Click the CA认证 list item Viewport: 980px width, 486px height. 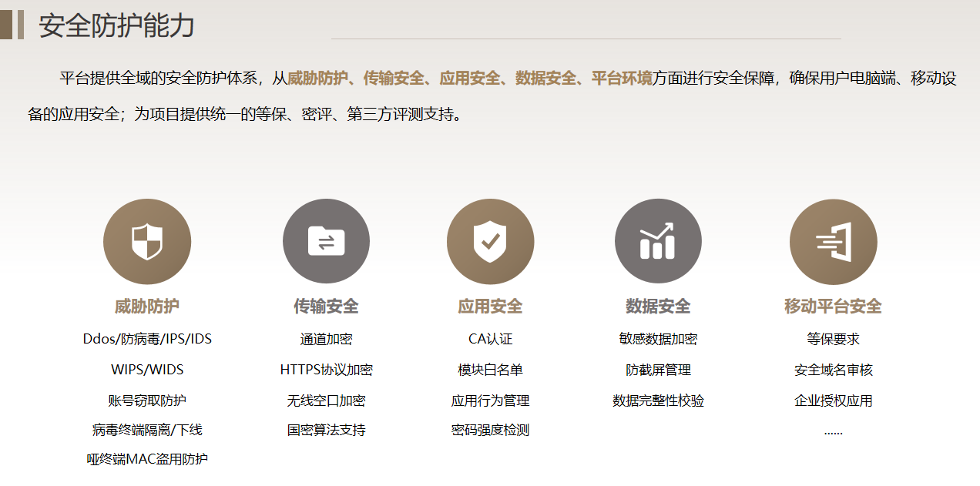click(490, 340)
